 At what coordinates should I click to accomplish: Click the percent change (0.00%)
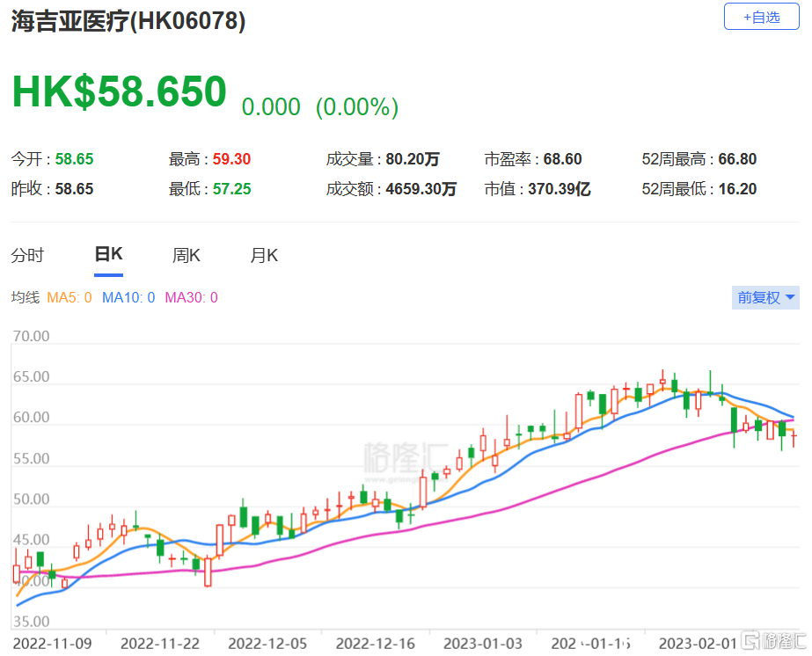click(x=357, y=107)
